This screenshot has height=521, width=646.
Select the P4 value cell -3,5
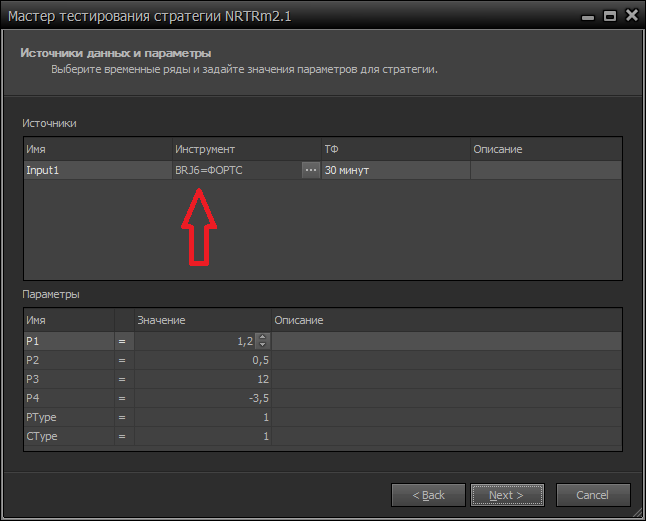coord(202,399)
